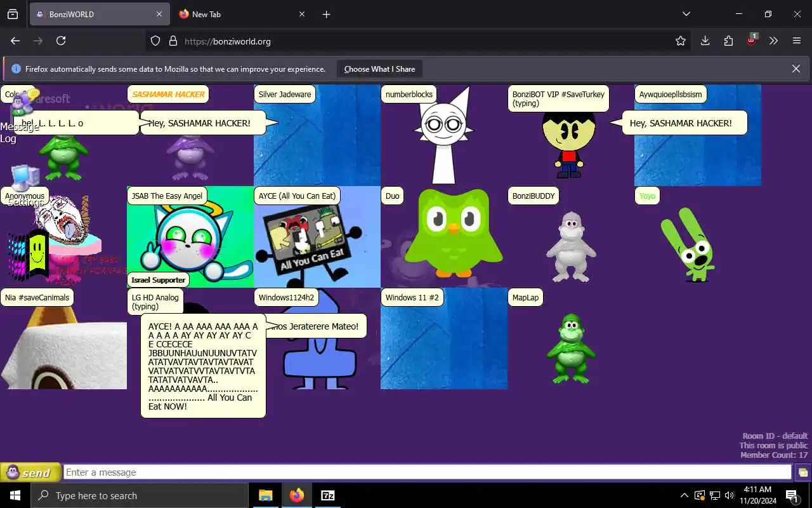Click the Windows 11 #2 name tag
This screenshot has height=508, width=812.
pos(412,297)
